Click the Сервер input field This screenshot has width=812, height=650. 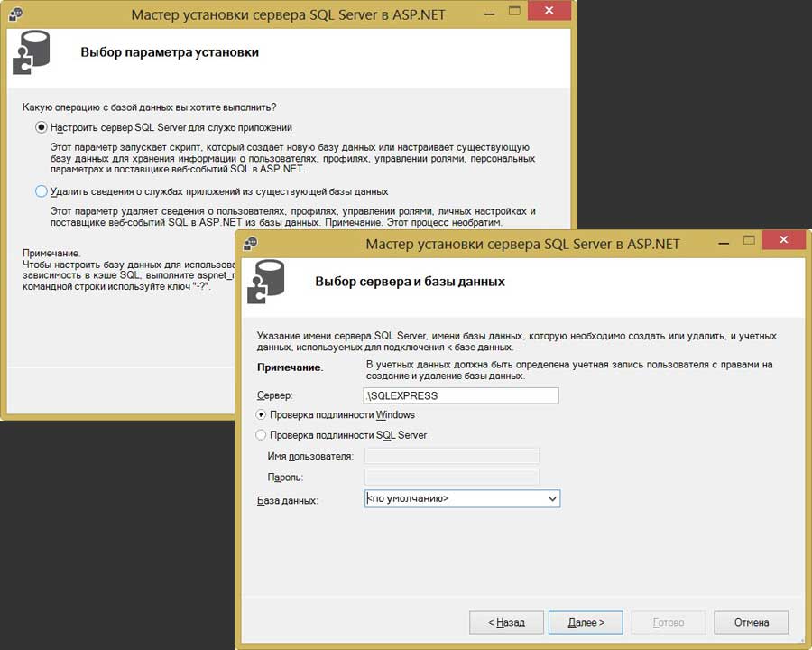point(461,395)
